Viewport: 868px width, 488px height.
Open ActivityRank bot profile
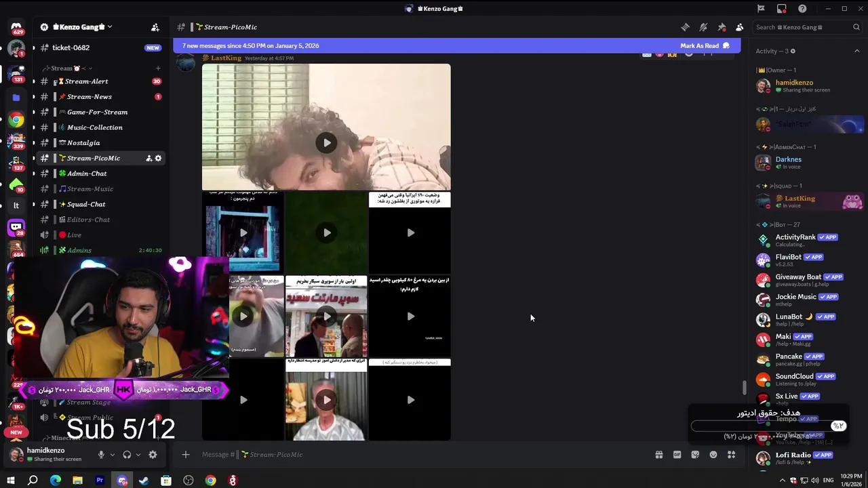(x=810, y=241)
